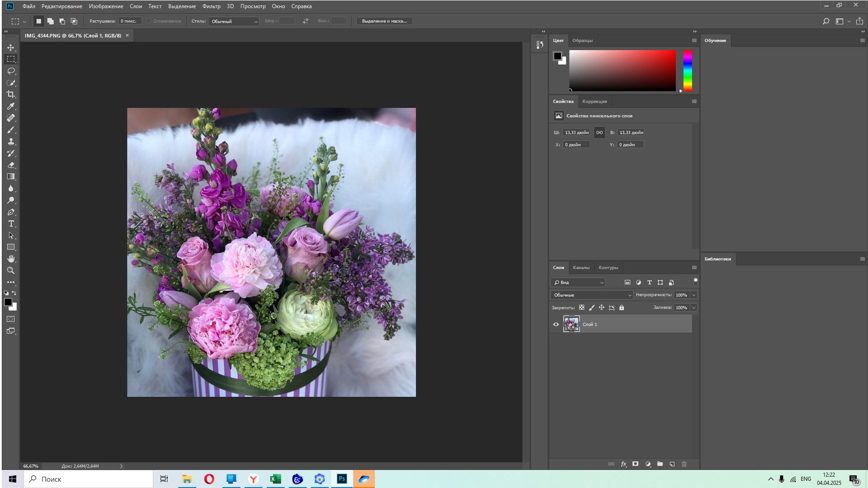Viewport: 868px width, 488px height.
Task: Open the blend mode dropdown Обычные
Action: click(x=592, y=295)
